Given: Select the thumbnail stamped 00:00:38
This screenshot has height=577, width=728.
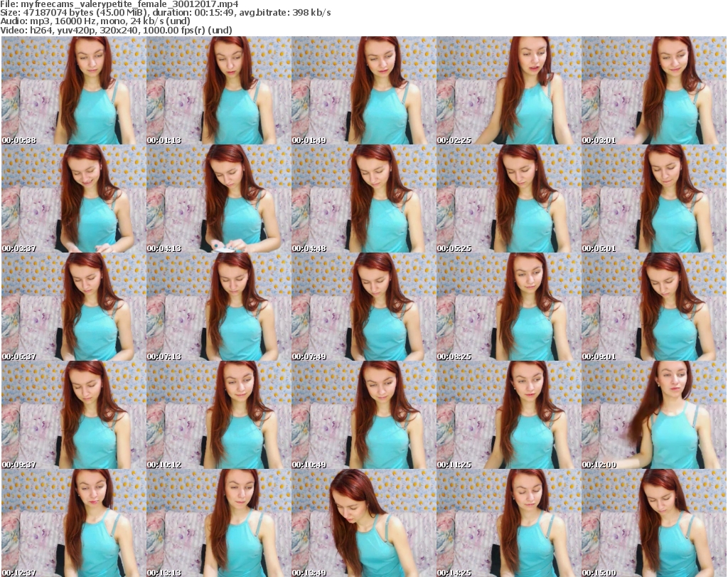Looking at the screenshot, I should point(73,90).
